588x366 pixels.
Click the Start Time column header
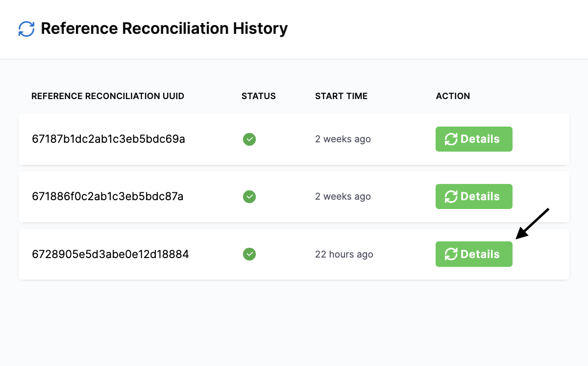[341, 96]
